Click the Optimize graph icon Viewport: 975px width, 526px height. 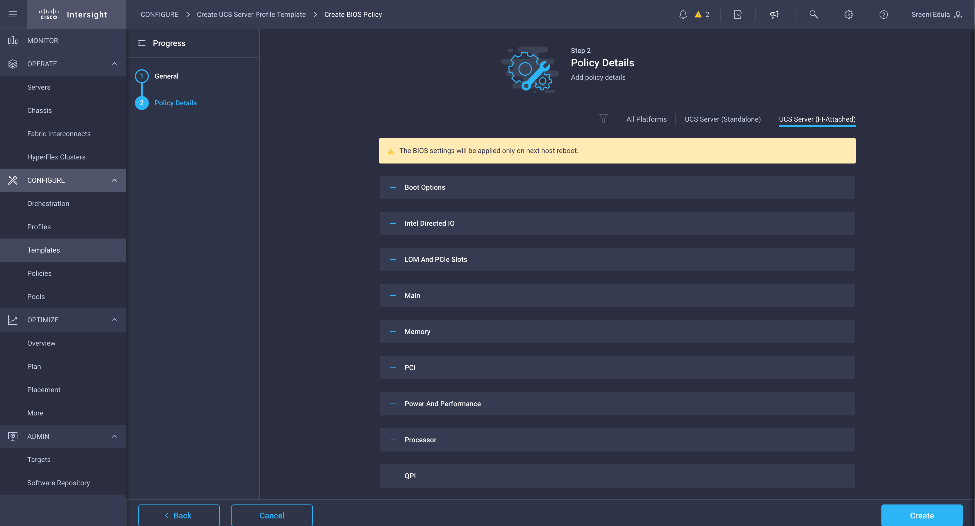12,320
